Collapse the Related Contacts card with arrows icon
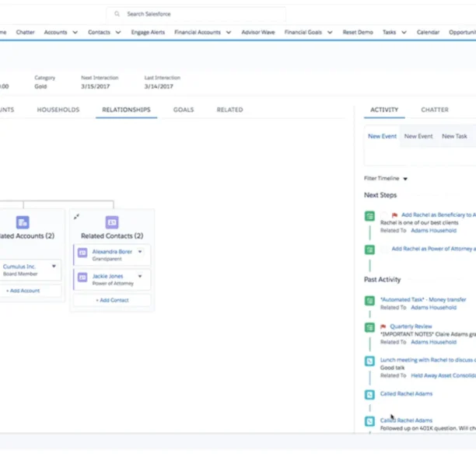The image size is (476, 457). [x=76, y=217]
